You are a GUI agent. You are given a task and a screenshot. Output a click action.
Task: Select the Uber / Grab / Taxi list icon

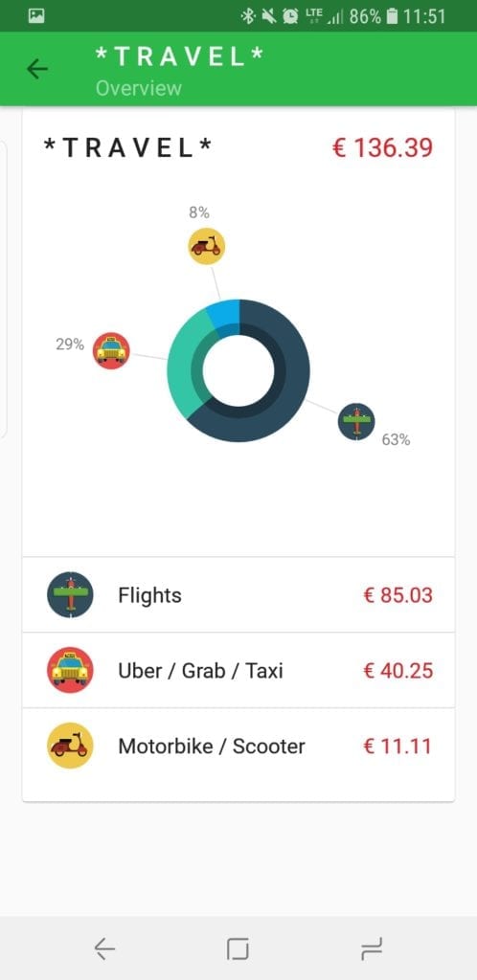point(70,670)
